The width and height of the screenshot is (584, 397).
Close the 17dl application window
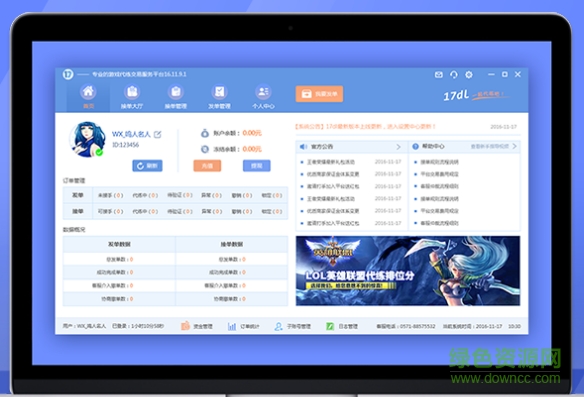[518, 74]
